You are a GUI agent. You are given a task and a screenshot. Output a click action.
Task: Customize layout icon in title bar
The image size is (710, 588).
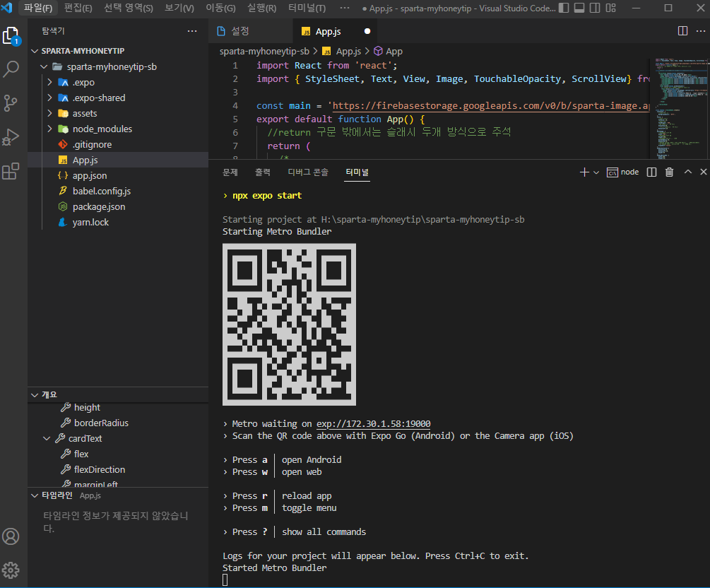[611, 8]
